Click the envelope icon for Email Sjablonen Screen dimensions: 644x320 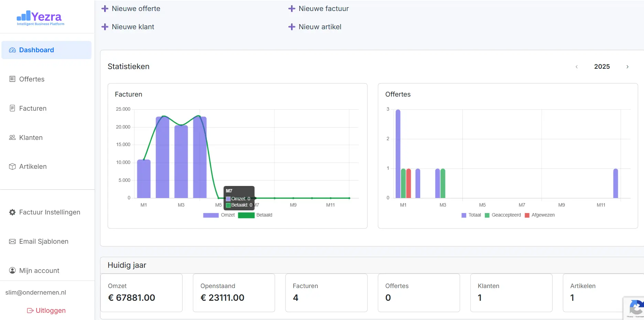point(12,241)
